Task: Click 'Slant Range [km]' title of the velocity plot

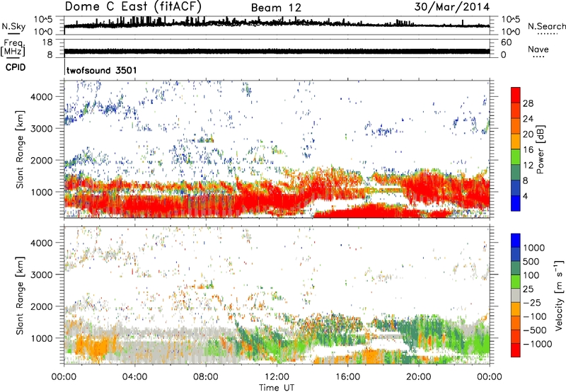Action: [x=20, y=296]
